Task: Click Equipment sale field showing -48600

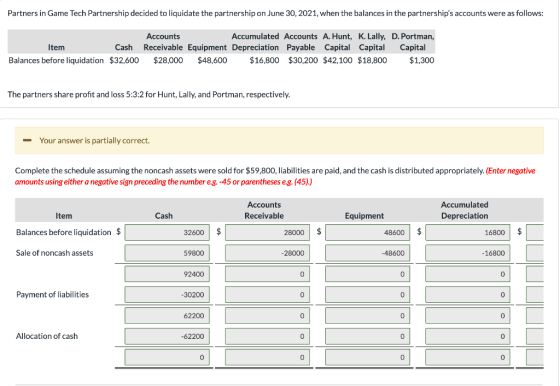Action: [368, 253]
